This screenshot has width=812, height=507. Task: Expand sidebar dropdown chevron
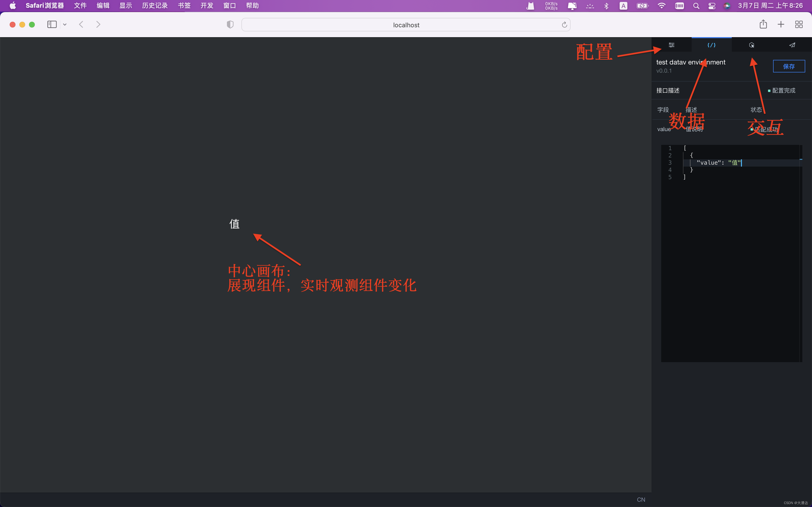point(65,24)
